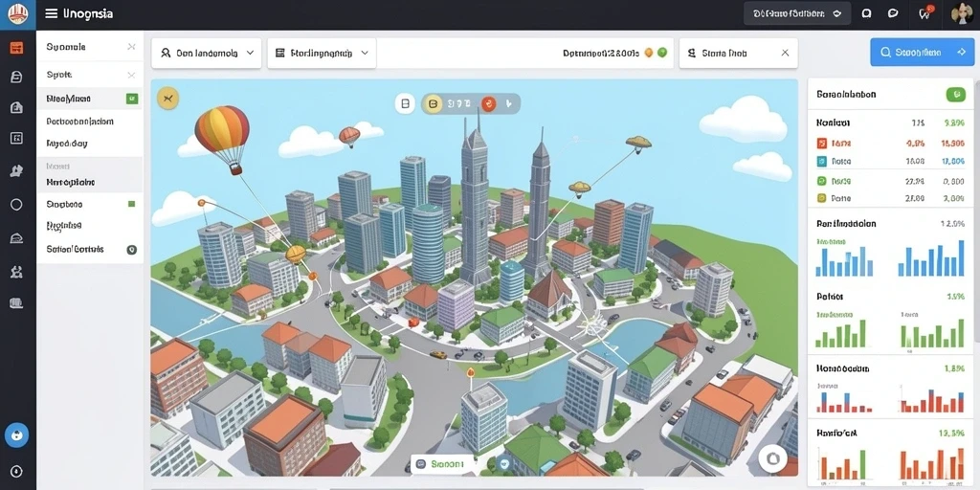Screen dimensions: 980x490
Task: Click the label button at map bottom center
Action: (x=439, y=464)
